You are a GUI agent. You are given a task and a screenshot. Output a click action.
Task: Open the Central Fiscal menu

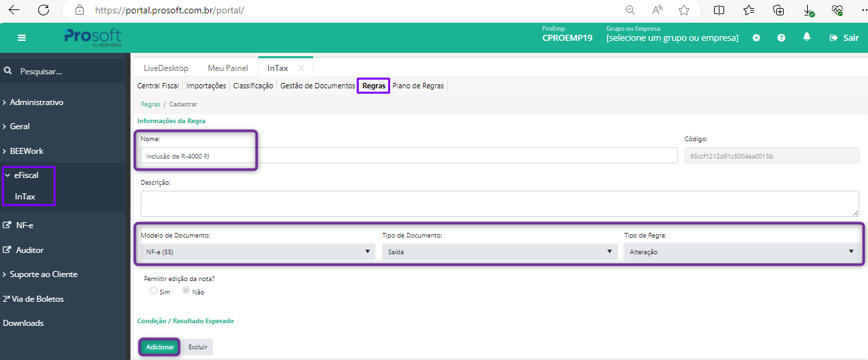pyautogui.click(x=158, y=86)
